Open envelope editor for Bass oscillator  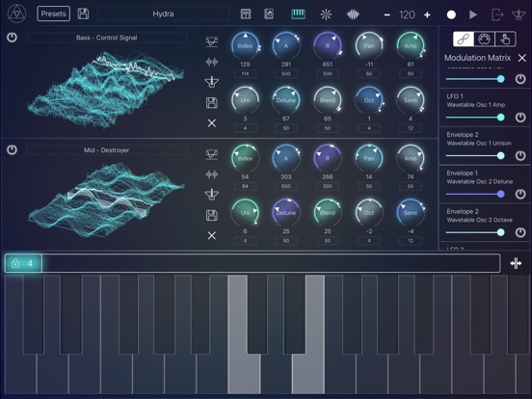(212, 42)
